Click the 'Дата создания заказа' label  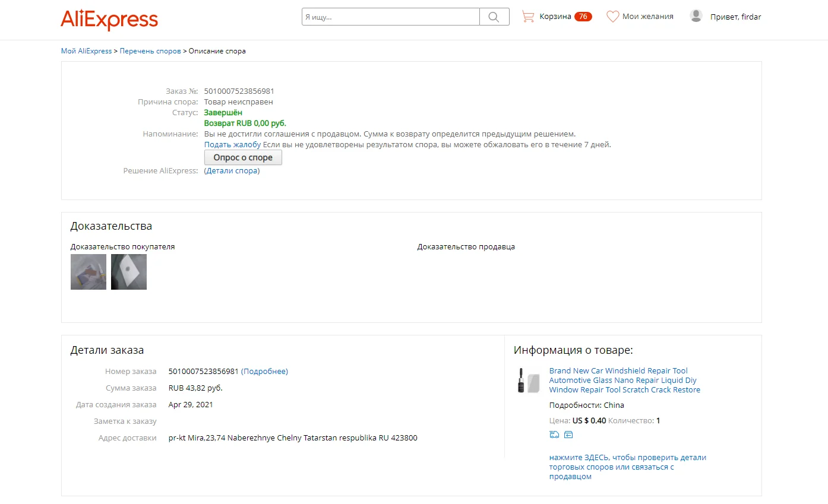(116, 405)
